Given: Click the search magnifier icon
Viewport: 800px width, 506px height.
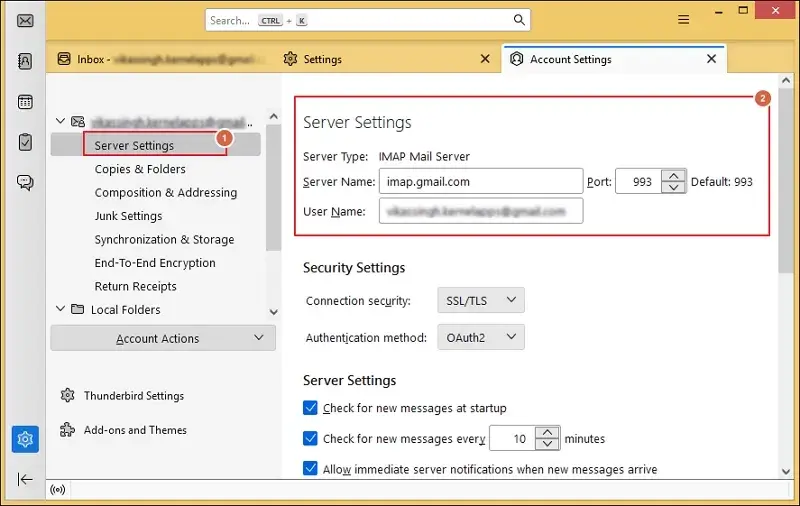Looking at the screenshot, I should click(x=519, y=20).
